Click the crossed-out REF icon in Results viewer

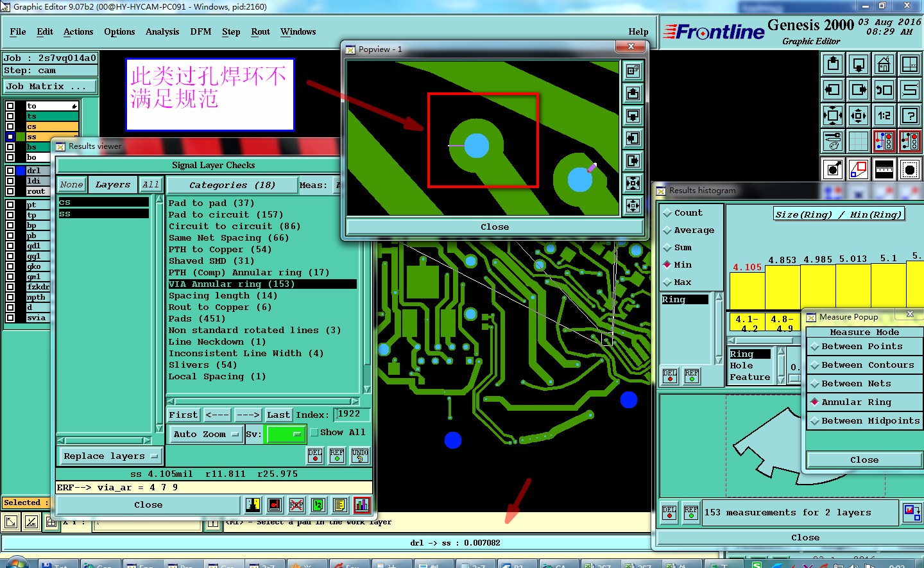(296, 505)
